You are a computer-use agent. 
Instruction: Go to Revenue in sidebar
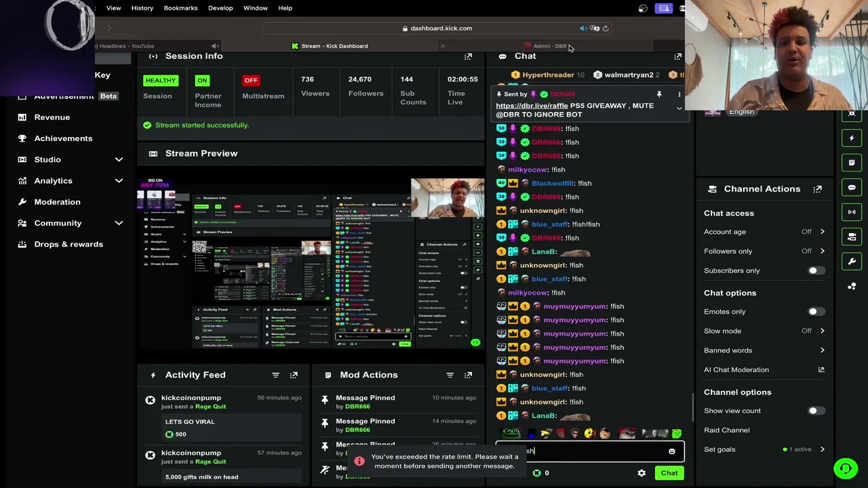pos(52,117)
